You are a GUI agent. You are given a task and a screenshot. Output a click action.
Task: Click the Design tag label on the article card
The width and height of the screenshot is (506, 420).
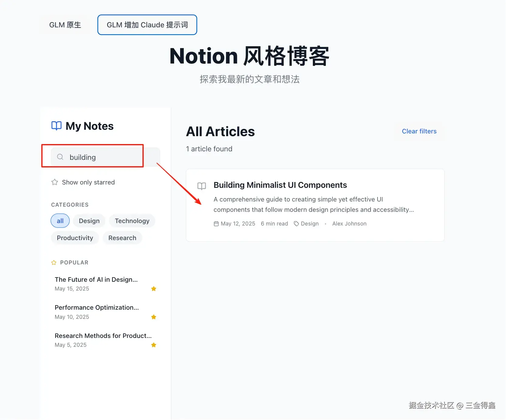(x=310, y=224)
